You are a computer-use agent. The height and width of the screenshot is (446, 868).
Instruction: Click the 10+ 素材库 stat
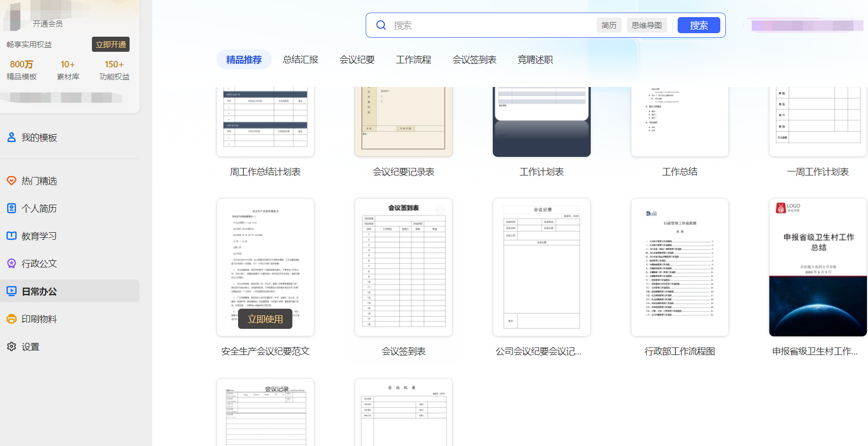point(68,70)
